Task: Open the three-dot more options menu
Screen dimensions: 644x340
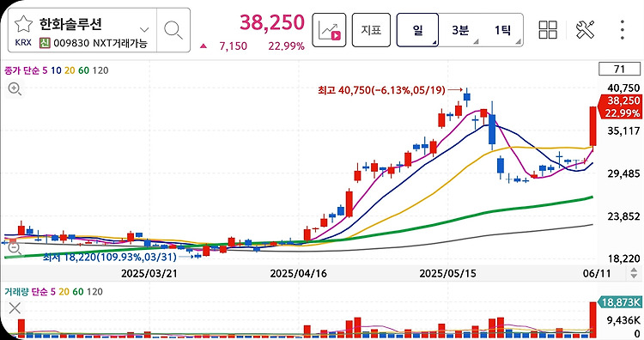Action: (623, 29)
